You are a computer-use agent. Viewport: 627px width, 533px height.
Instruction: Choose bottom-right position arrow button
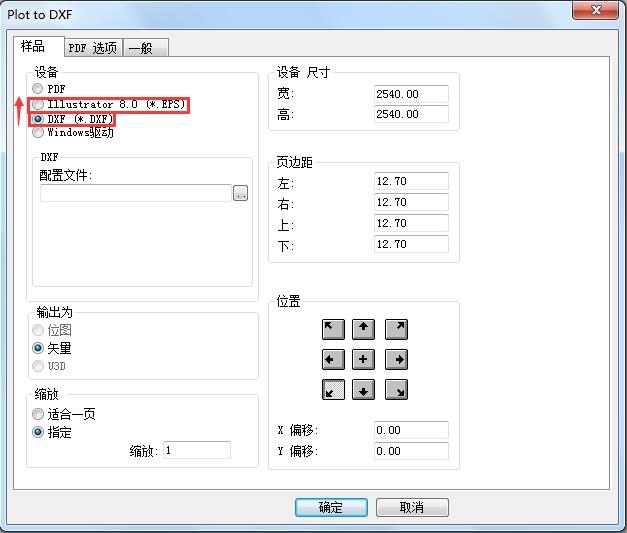click(396, 390)
